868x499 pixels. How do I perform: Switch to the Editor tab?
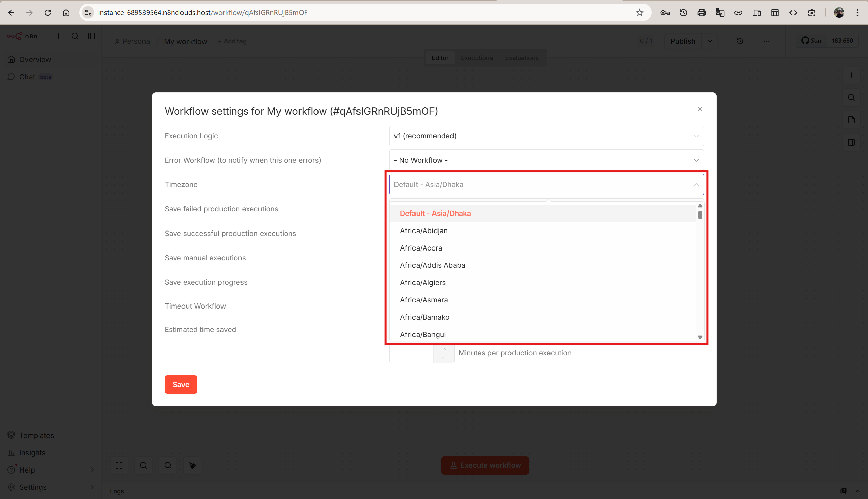point(440,58)
